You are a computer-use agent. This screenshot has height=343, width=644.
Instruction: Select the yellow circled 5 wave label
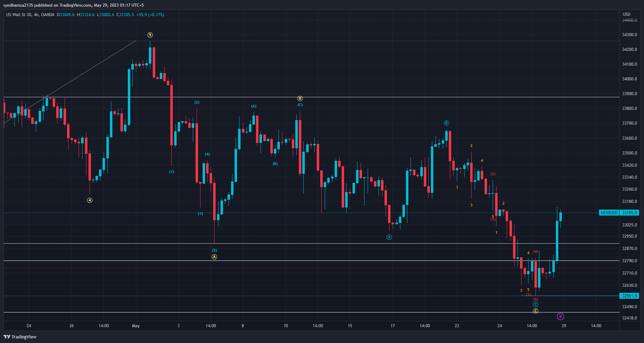click(x=150, y=35)
